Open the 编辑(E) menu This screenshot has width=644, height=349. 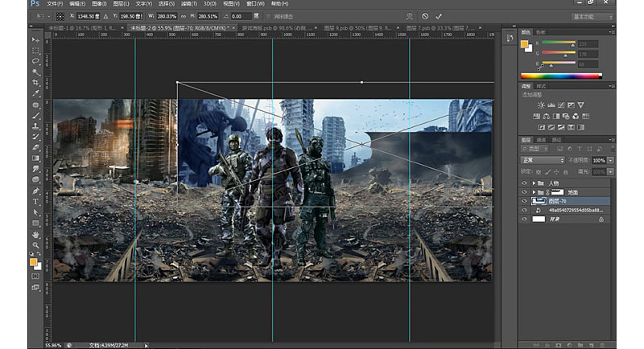click(x=77, y=4)
